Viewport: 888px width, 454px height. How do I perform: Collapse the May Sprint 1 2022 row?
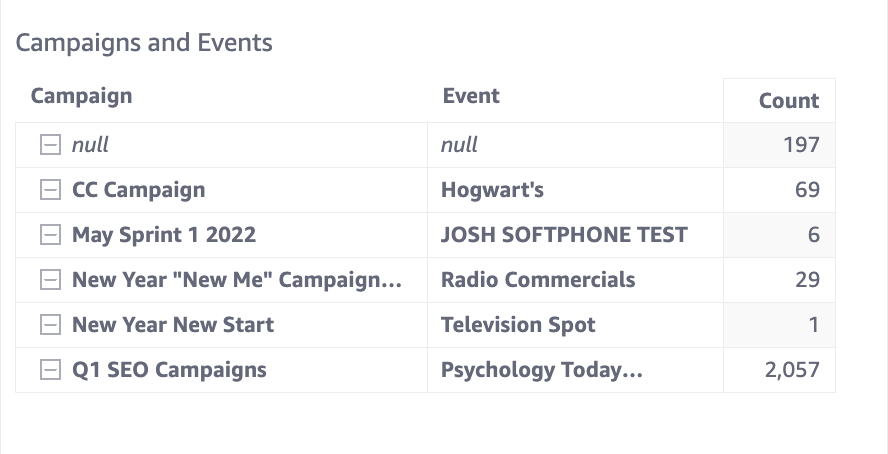coord(49,235)
